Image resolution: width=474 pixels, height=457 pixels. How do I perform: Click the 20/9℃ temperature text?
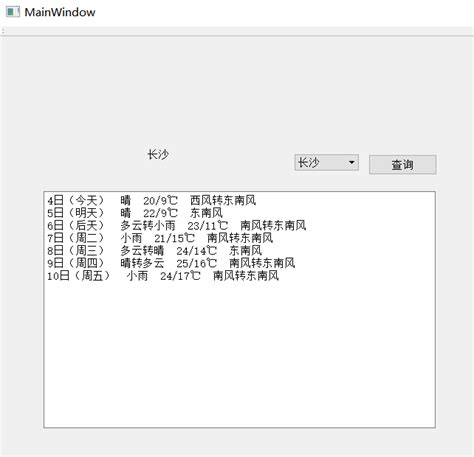click(x=160, y=201)
